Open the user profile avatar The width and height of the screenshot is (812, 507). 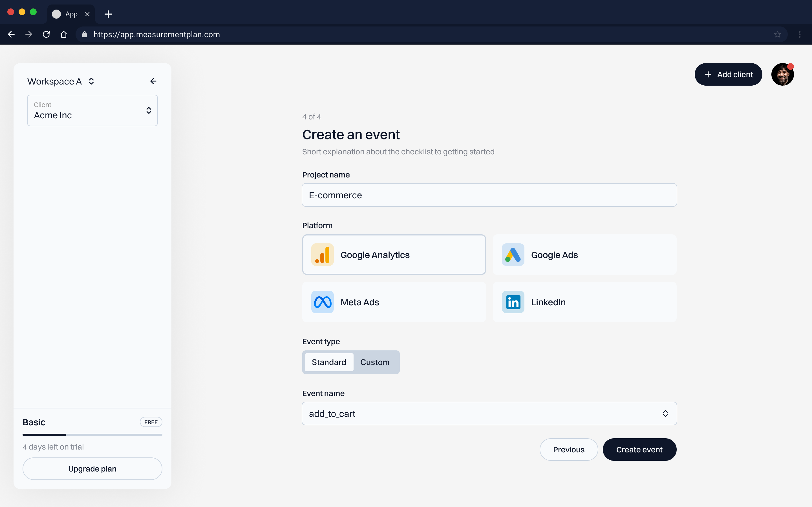[x=782, y=74]
